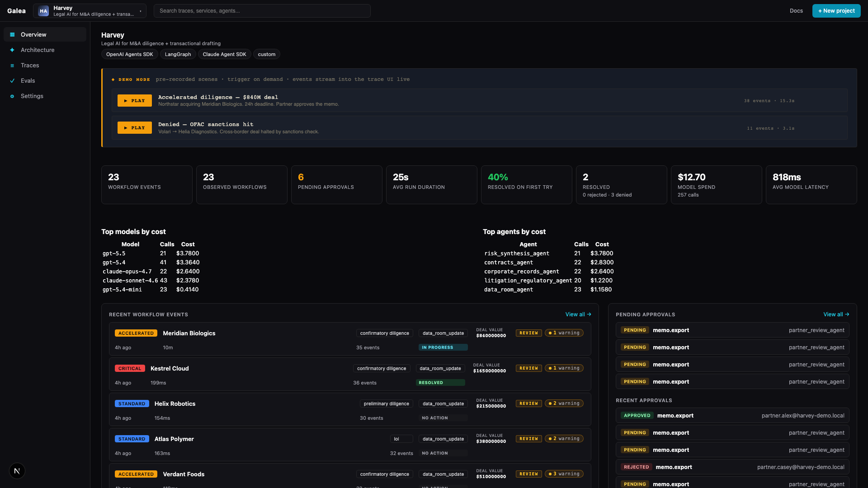
Task: Click the In Progress status on Meridian Biologics
Action: 443,347
